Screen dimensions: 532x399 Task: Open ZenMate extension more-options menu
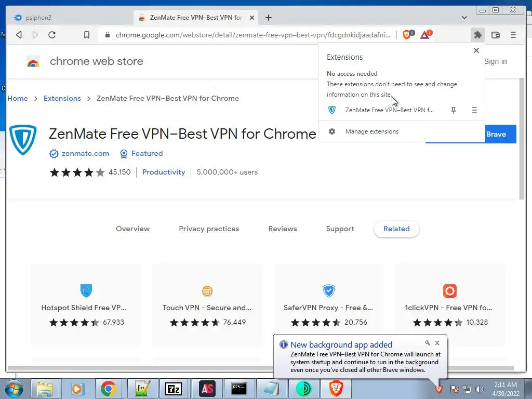pyautogui.click(x=474, y=110)
